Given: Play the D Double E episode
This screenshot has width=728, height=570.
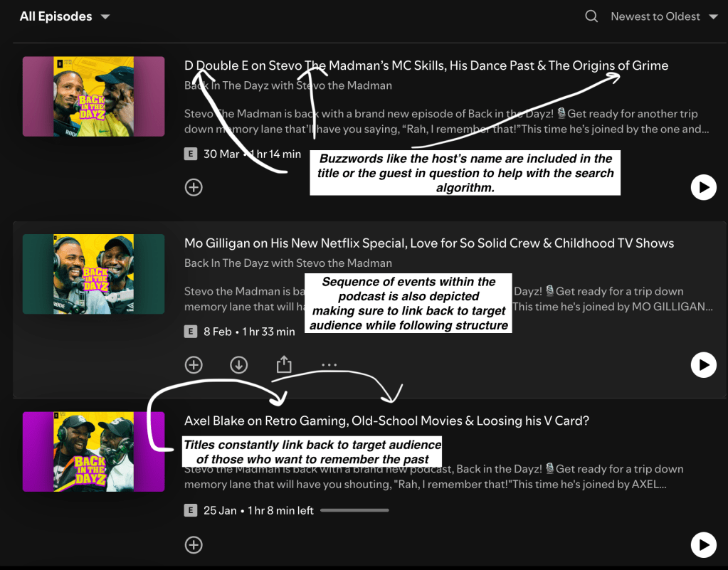Looking at the screenshot, I should click(703, 188).
